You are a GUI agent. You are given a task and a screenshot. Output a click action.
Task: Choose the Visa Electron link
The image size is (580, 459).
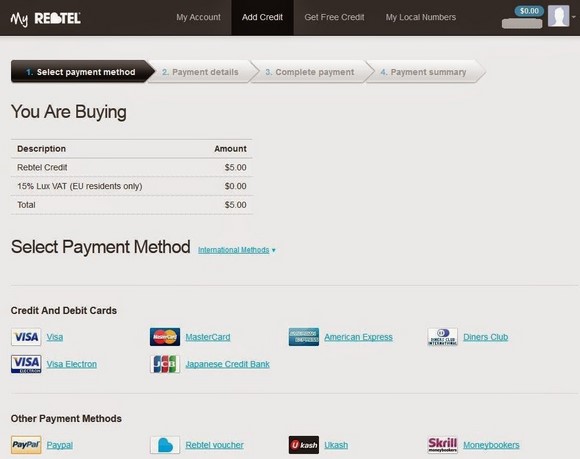click(72, 364)
